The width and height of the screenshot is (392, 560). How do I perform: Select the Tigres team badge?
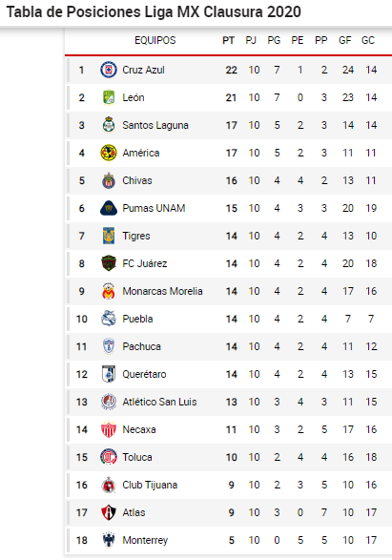109,236
